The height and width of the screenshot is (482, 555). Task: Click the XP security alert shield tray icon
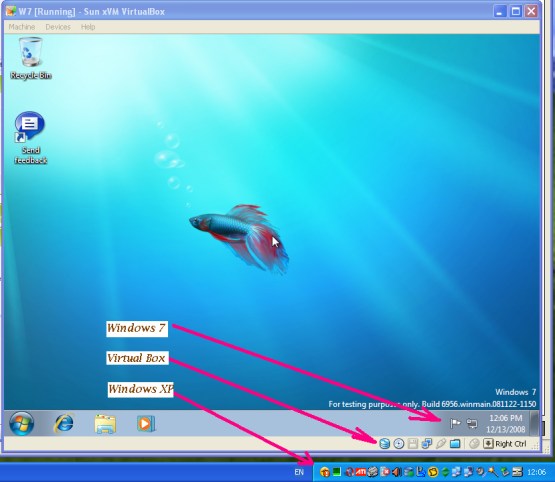[325, 472]
